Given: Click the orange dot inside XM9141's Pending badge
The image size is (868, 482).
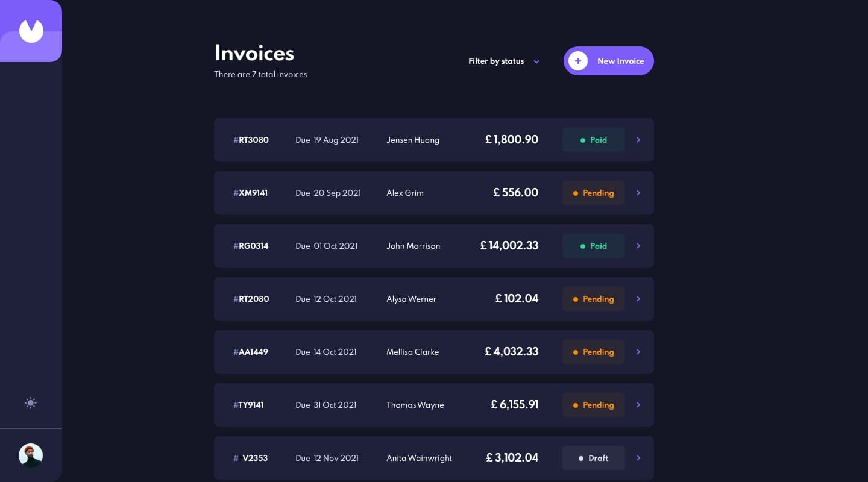Looking at the screenshot, I should pos(576,193).
